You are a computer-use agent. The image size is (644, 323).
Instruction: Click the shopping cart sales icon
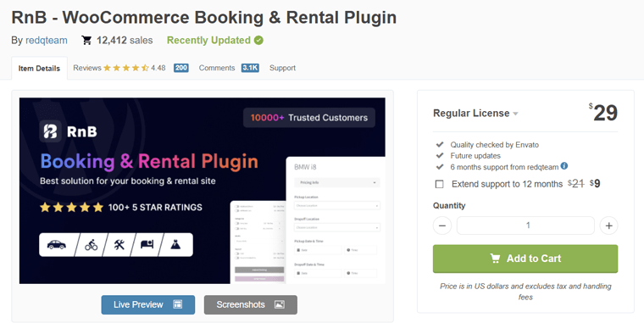(x=86, y=41)
